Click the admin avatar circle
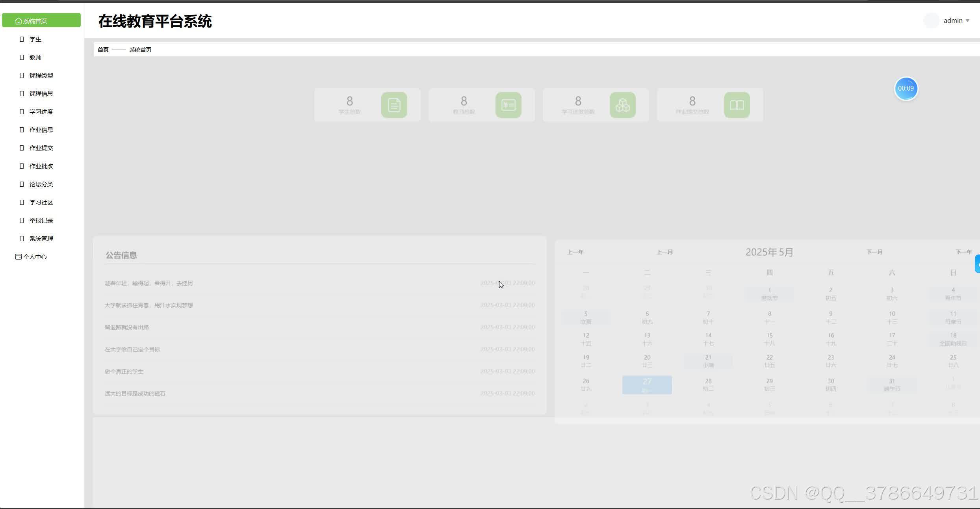Screen dimensions: 980x509 click(x=931, y=20)
